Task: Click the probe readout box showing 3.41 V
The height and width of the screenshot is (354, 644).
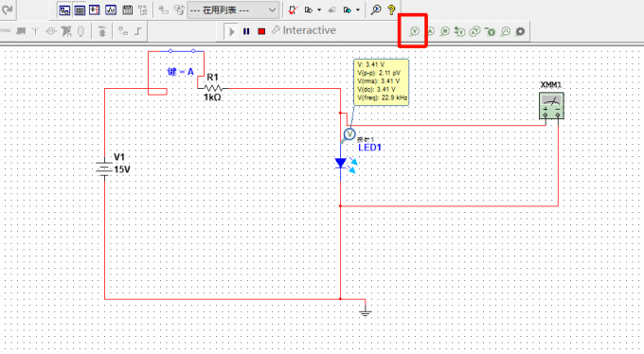Action: point(381,82)
